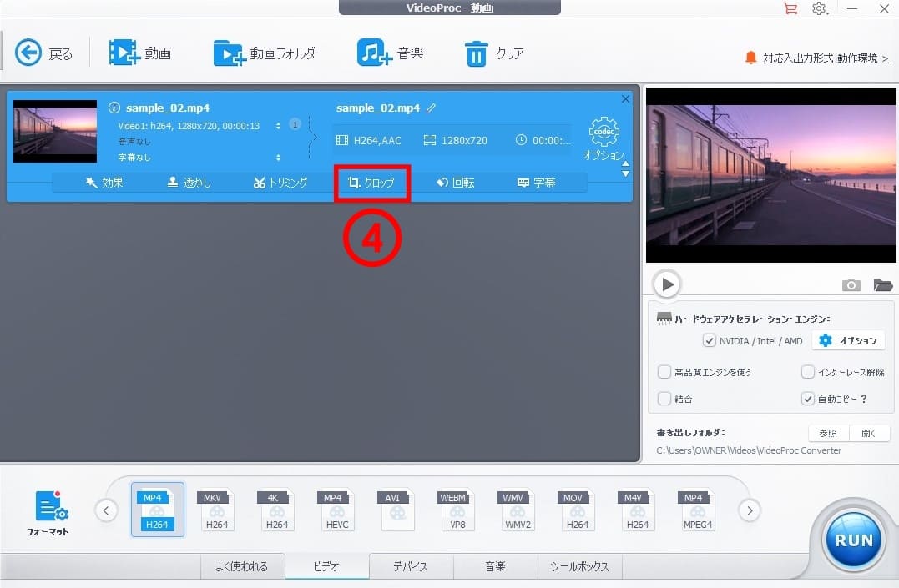This screenshot has width=899, height=588.
Task: Open the snapshot folder icon
Action: [x=883, y=285]
